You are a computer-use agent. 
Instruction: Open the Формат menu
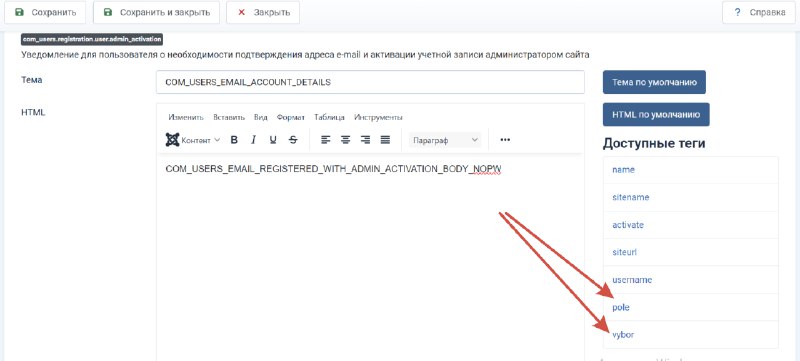click(x=291, y=117)
